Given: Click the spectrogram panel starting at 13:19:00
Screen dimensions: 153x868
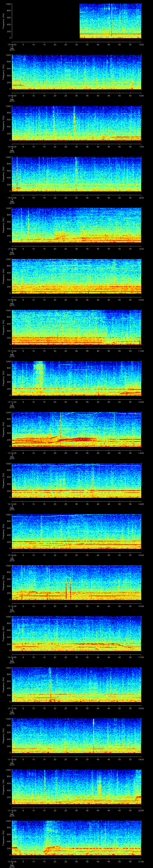Looking at the screenshot, I should tap(77, 787).
